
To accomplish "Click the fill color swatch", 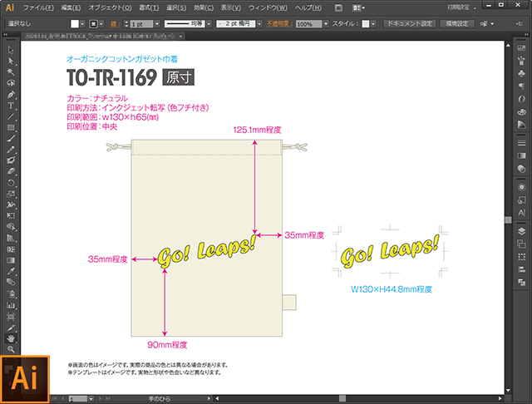I will [75, 24].
